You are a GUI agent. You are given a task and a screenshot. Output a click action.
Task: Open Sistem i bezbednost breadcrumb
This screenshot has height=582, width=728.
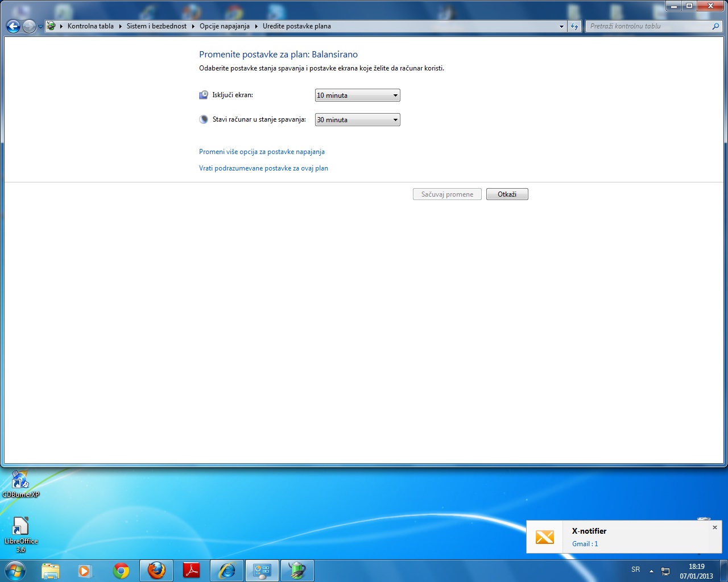pyautogui.click(x=156, y=26)
